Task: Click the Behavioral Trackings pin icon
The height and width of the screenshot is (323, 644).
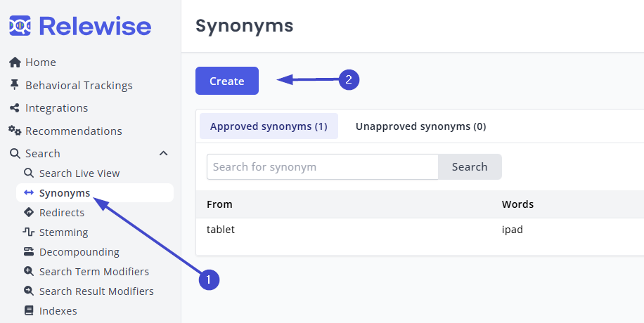Action: [14, 85]
